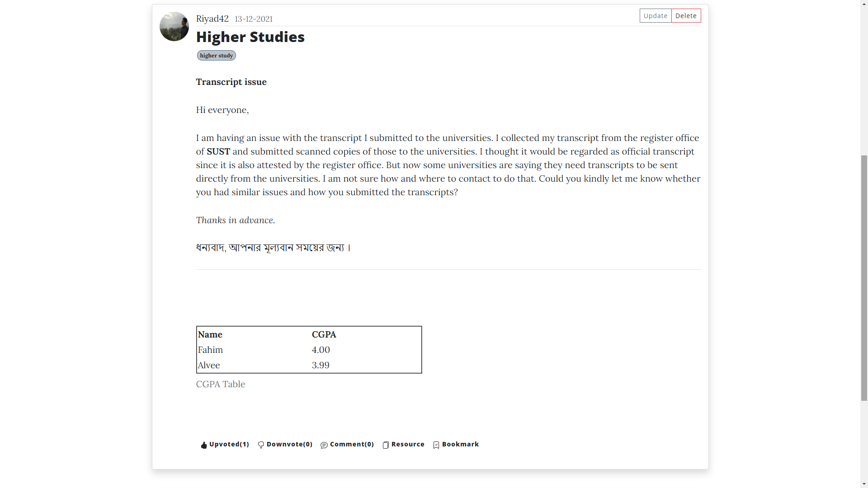Select the 'higher study' tag chip
The image size is (868, 488).
[216, 56]
